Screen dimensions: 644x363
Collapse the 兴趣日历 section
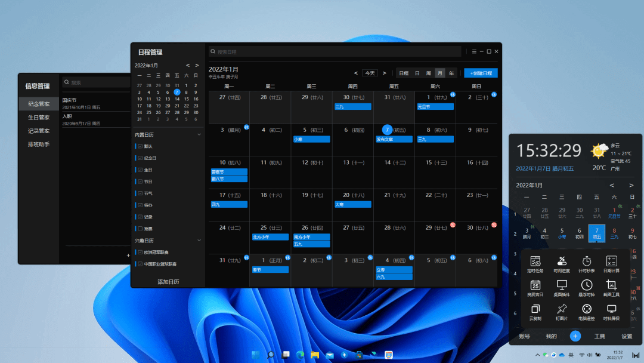199,241
